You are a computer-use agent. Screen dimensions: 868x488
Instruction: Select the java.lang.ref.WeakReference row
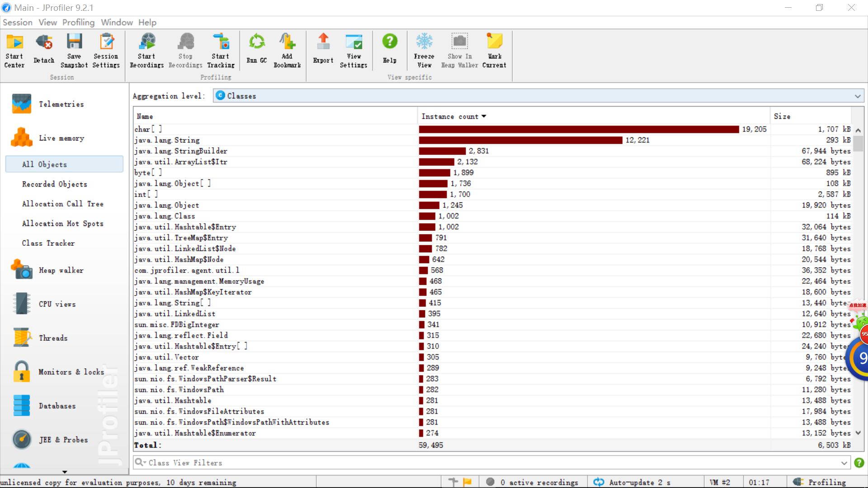coord(493,368)
